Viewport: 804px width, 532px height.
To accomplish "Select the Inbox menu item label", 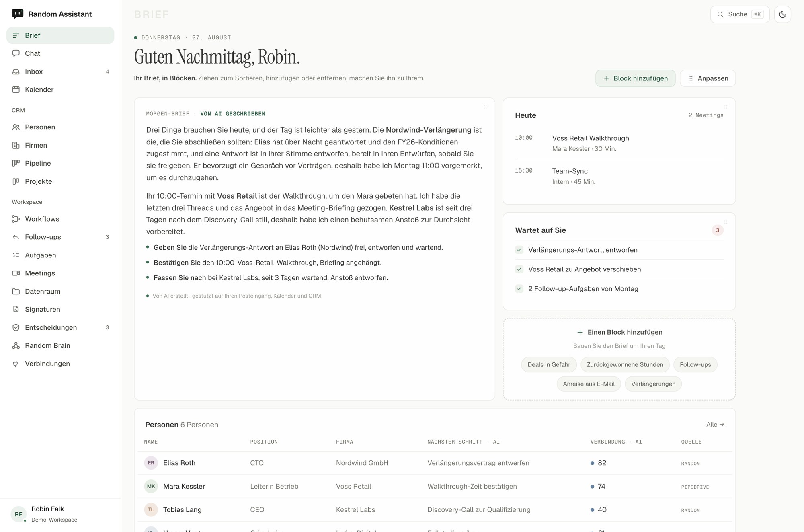I will (34, 72).
